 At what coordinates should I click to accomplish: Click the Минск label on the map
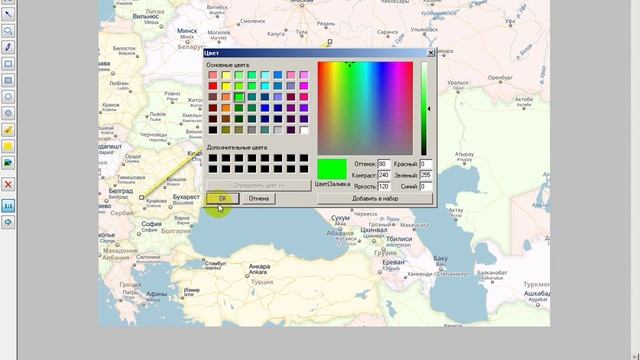(187, 31)
